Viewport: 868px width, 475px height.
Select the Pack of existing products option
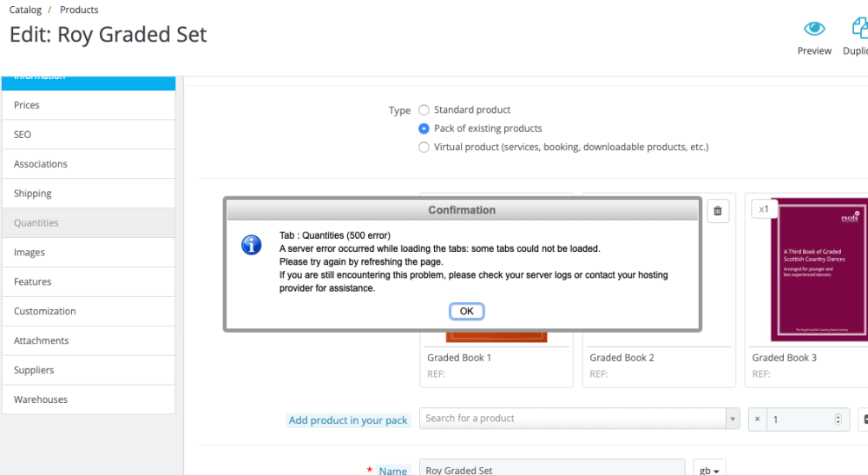click(x=424, y=129)
